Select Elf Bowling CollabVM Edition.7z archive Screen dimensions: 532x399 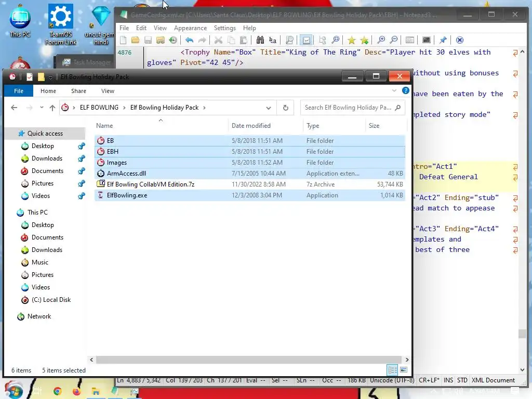click(x=250, y=184)
